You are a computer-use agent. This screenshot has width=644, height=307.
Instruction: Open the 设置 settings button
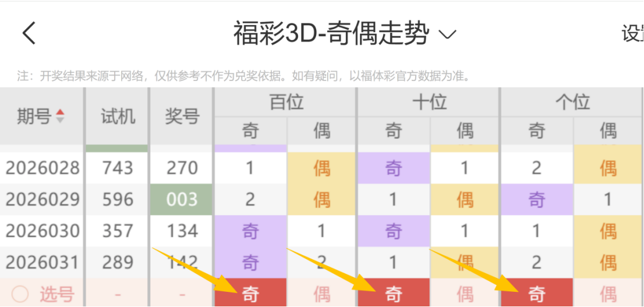point(632,34)
